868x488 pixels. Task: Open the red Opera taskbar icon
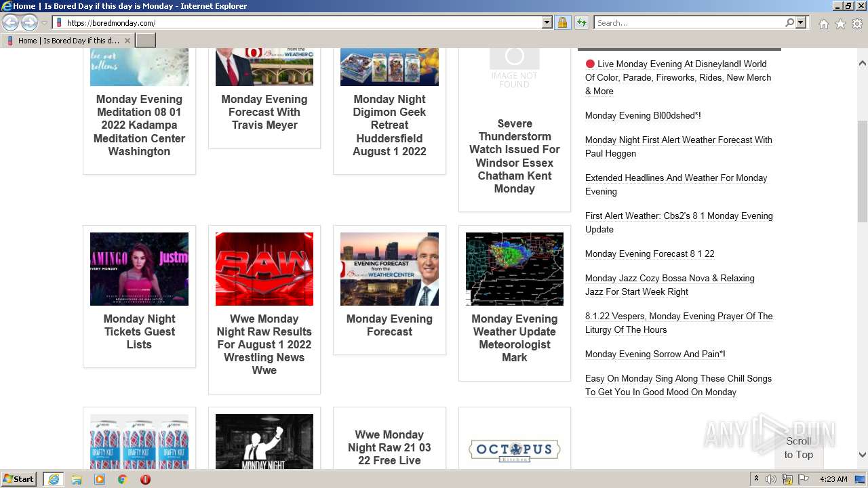point(145,479)
